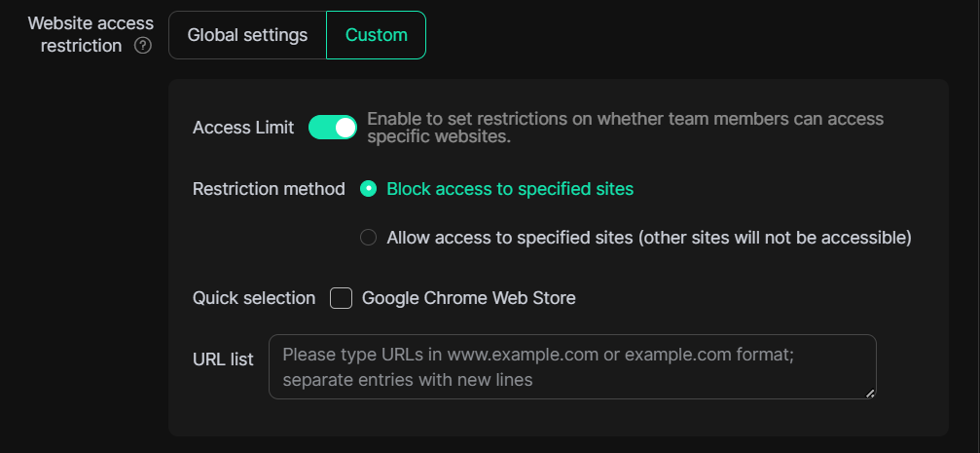The height and width of the screenshot is (453, 980).
Task: Choose the Allow access radio button
Action: click(368, 237)
